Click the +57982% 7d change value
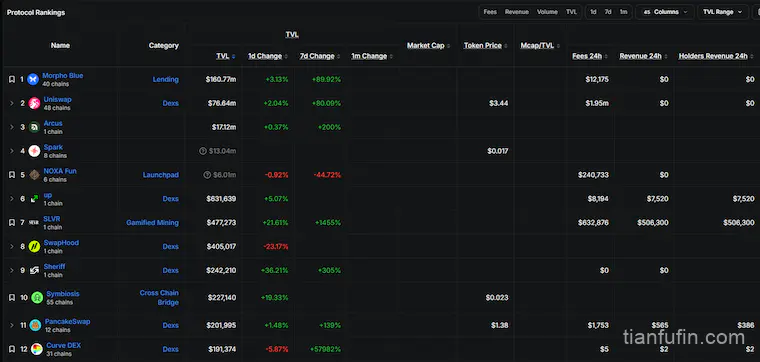This screenshot has height=362, width=760. (x=325, y=349)
